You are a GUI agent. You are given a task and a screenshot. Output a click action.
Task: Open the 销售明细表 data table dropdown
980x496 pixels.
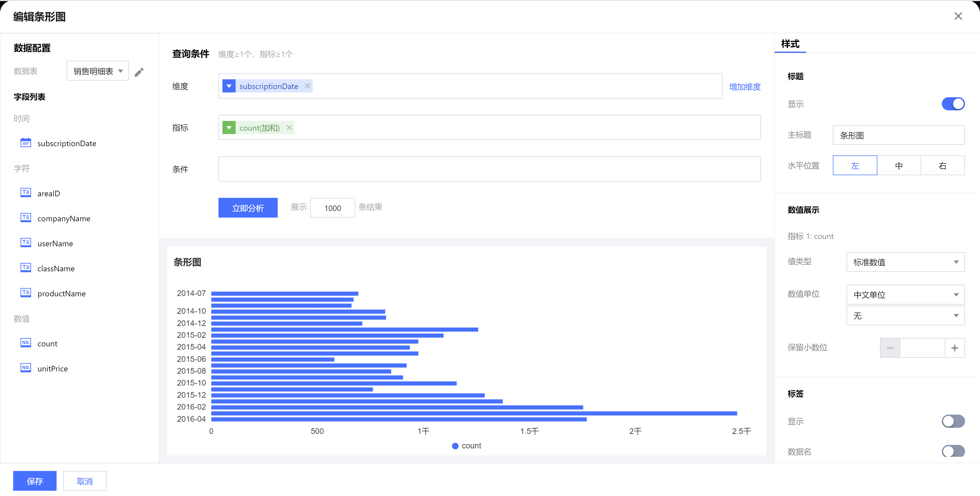coord(98,71)
